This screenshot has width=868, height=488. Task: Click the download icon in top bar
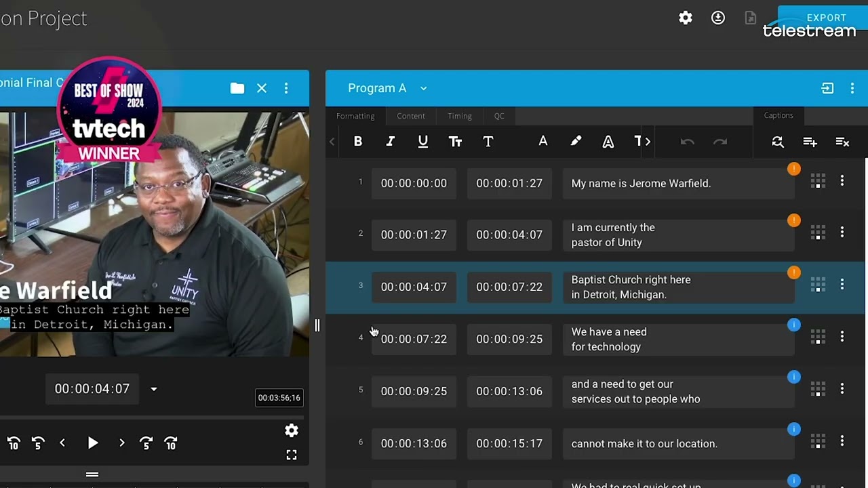point(718,18)
